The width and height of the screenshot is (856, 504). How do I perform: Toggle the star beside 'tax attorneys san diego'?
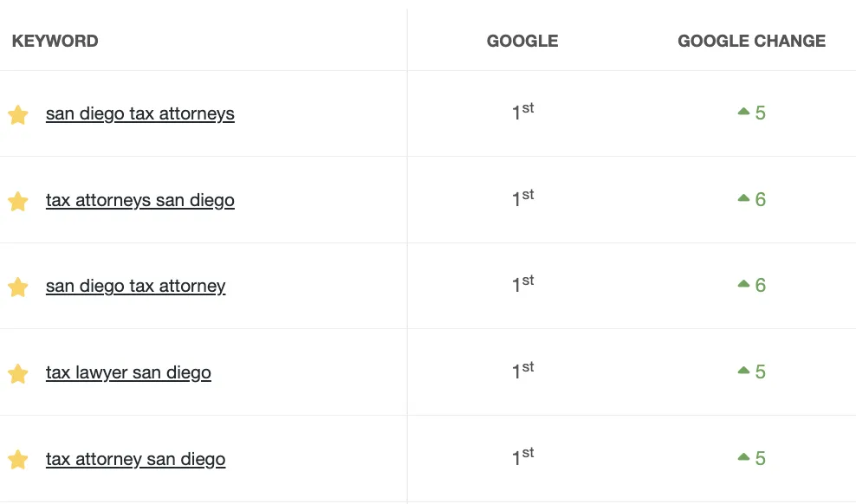[x=18, y=201]
